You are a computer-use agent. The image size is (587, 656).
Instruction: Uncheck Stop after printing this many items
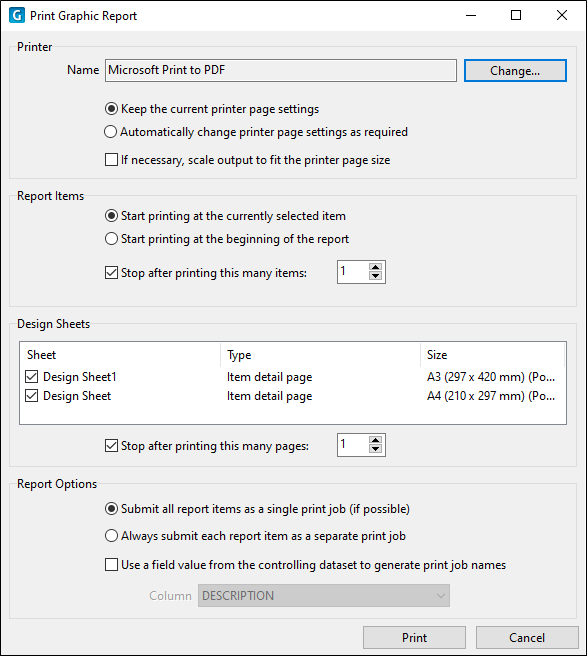click(x=111, y=273)
